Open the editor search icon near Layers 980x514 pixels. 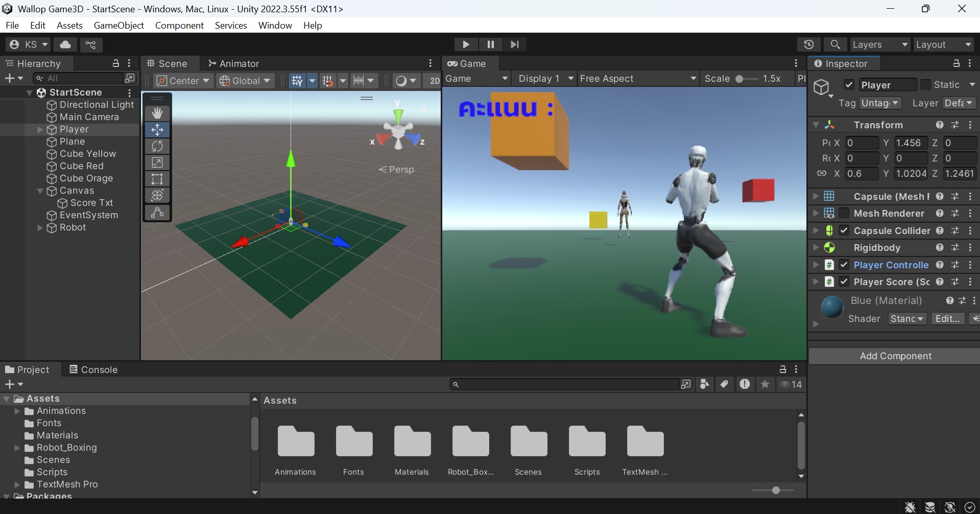835,44
